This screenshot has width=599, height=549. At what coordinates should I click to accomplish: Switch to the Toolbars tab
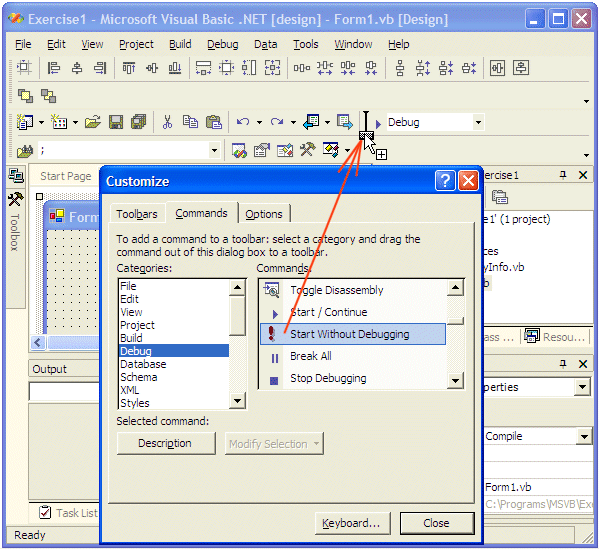(x=137, y=214)
